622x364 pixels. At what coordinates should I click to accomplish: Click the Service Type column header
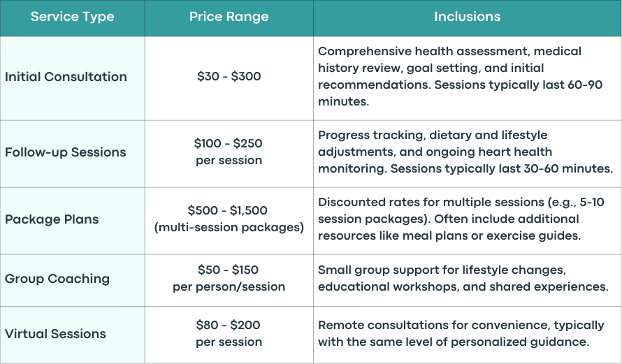coord(72,17)
